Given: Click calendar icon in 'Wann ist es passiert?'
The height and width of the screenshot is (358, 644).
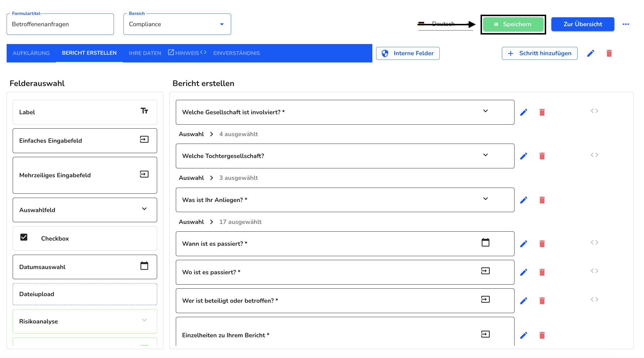Looking at the screenshot, I should click(485, 243).
